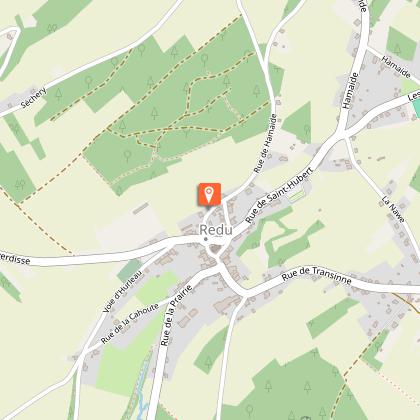Screen dimensions: 420x420
Task: Click the Redu village name label
Action: click(x=216, y=230)
